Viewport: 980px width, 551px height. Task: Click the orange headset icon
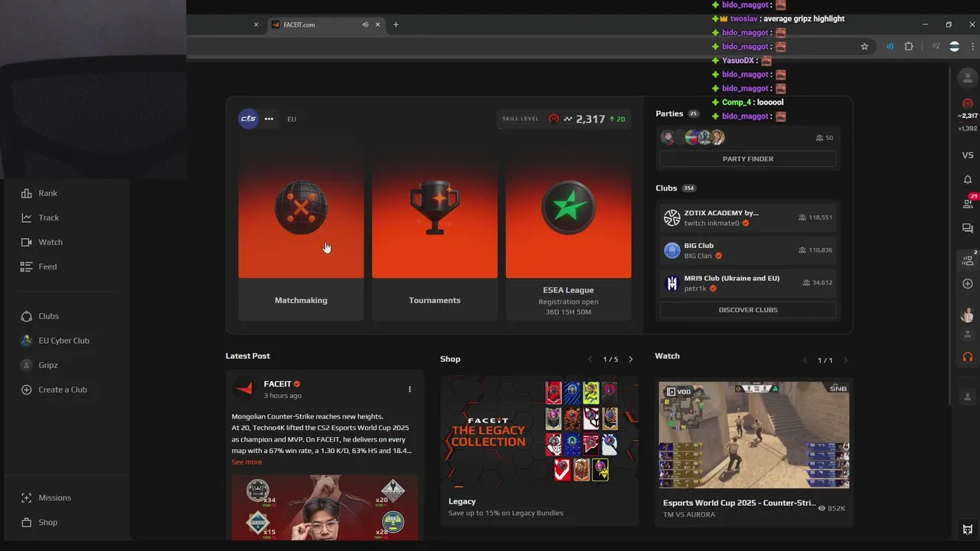[x=968, y=357]
